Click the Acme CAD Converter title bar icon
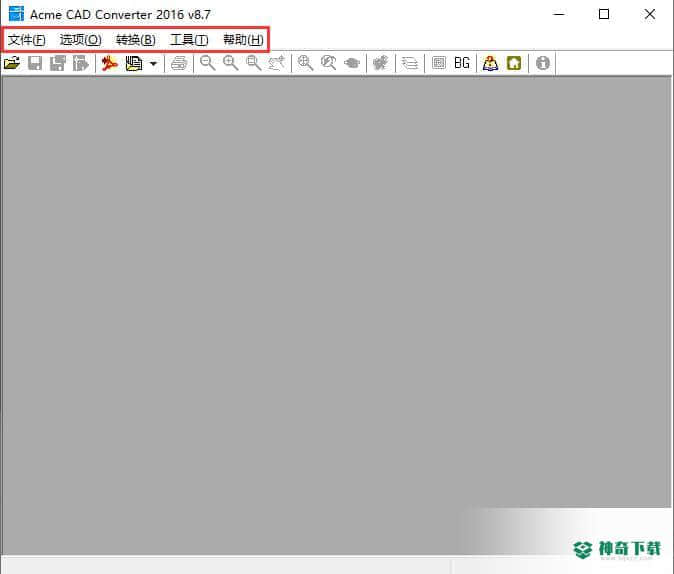Screen dimensions: 674x574 16,14
